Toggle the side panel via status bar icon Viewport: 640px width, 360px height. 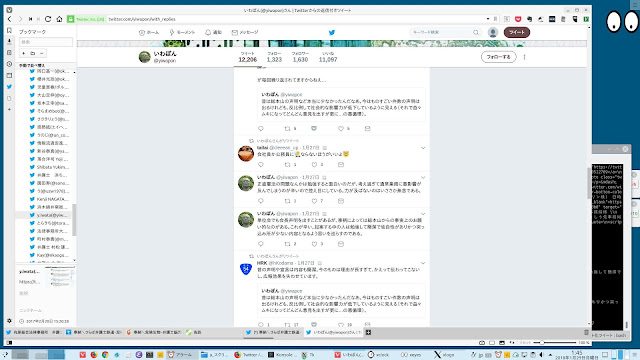pos(9,342)
